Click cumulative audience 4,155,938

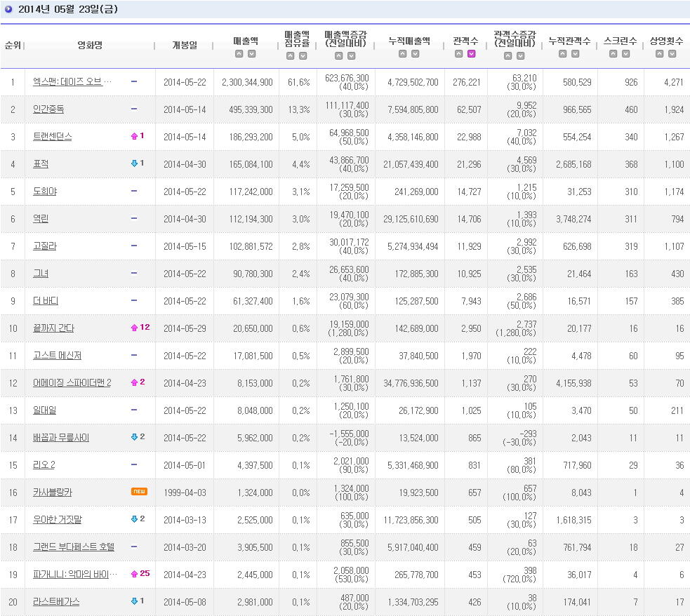click(573, 383)
